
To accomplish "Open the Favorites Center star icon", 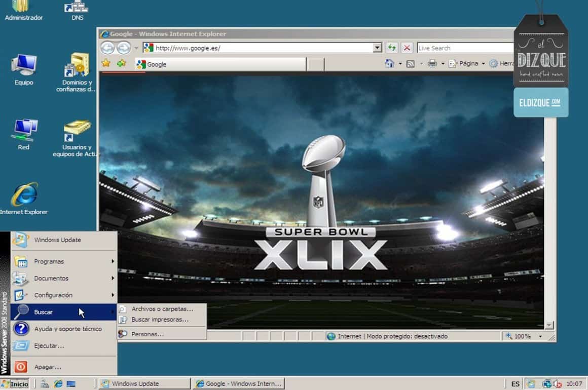I will (106, 63).
